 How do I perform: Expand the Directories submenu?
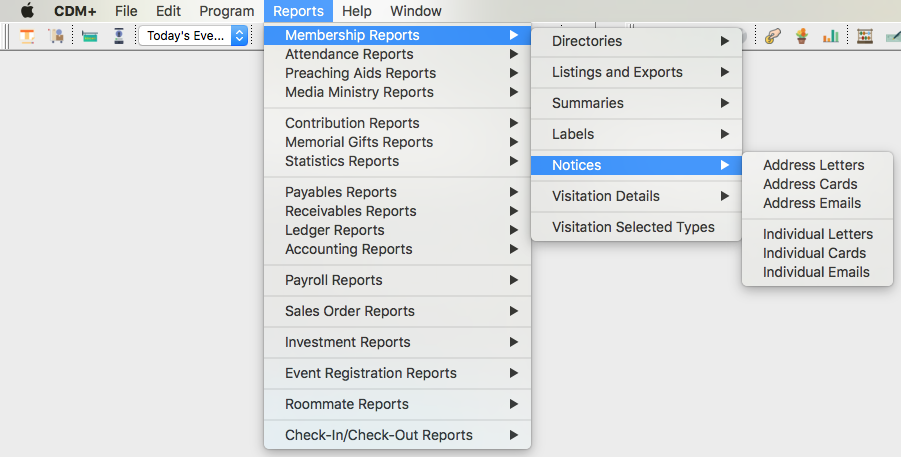(636, 41)
